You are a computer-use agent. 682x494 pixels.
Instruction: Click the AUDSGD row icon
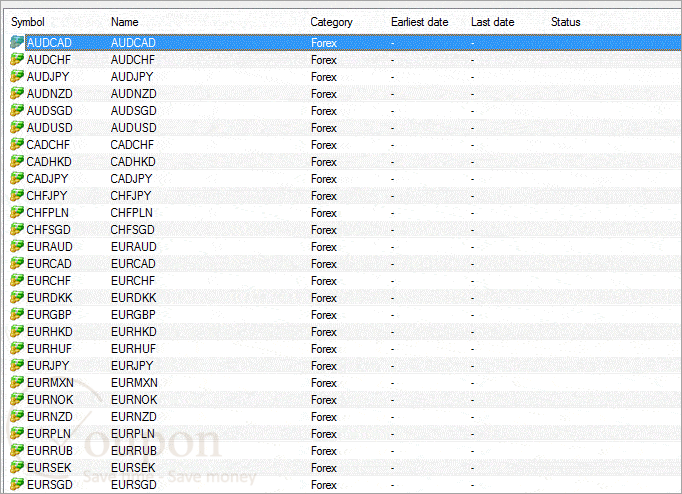tap(17, 110)
